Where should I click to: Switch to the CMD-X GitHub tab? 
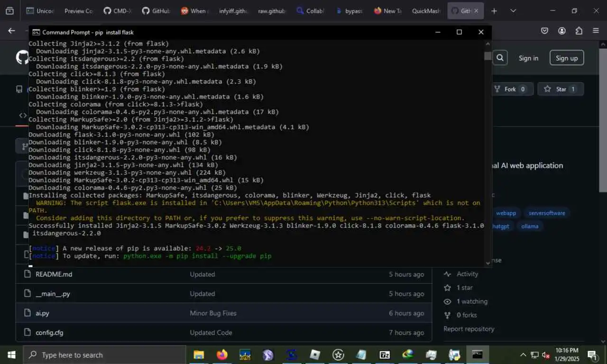(117, 11)
